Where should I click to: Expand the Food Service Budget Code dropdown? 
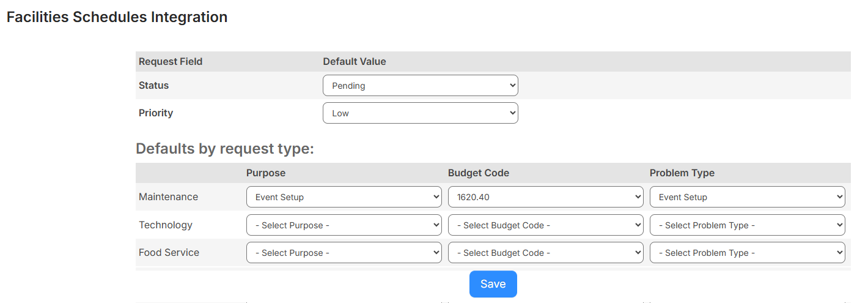pyautogui.click(x=545, y=253)
